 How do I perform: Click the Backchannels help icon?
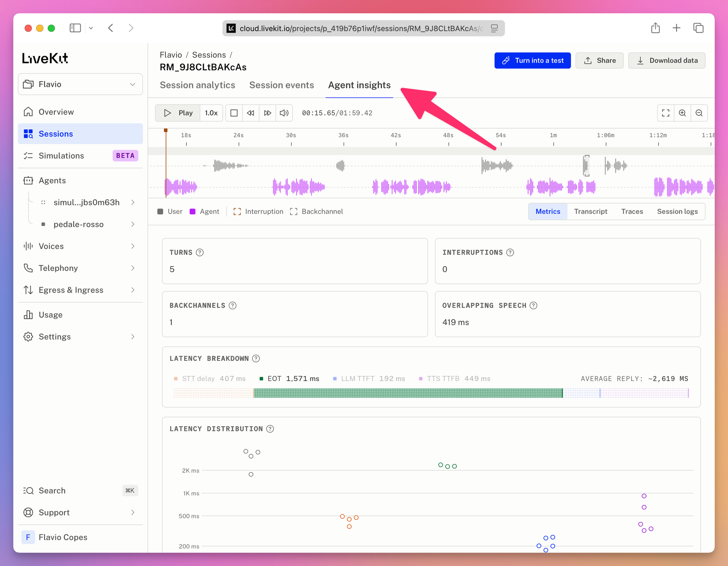click(232, 306)
